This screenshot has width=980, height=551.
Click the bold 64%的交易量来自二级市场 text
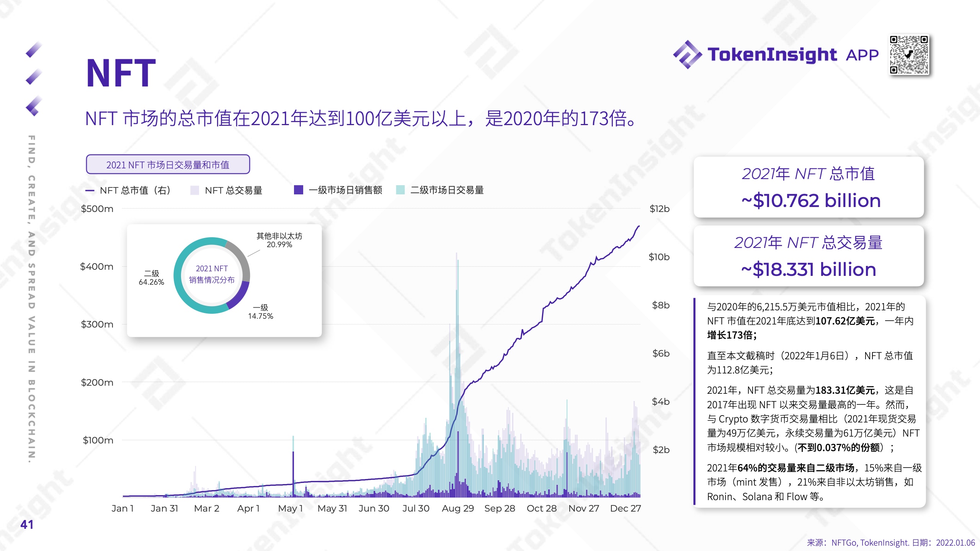pyautogui.click(x=796, y=468)
